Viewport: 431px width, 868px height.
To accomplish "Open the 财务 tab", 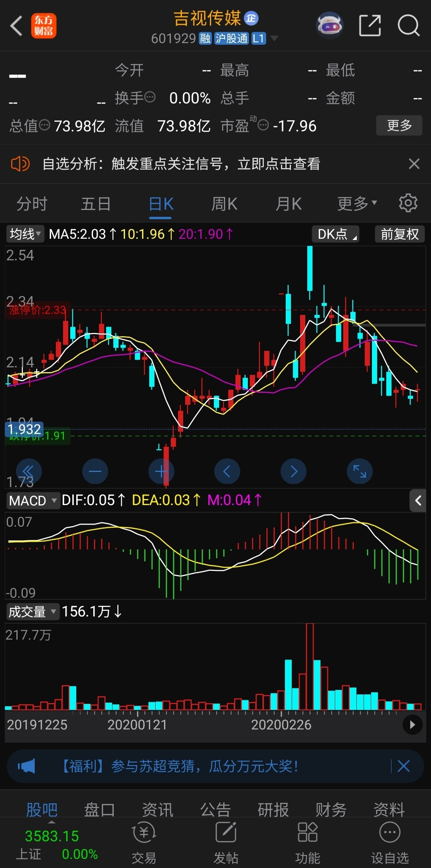I will [x=331, y=810].
